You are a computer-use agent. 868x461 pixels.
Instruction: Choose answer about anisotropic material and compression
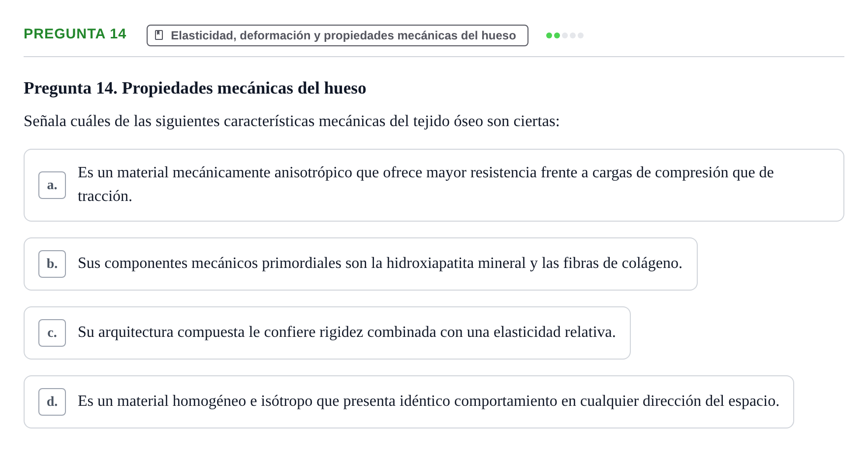coord(434,185)
